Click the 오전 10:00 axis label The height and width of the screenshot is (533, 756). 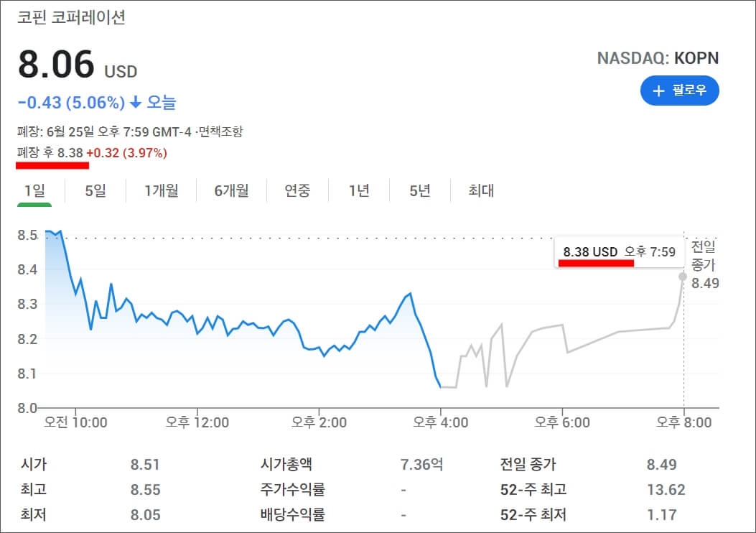point(75,422)
